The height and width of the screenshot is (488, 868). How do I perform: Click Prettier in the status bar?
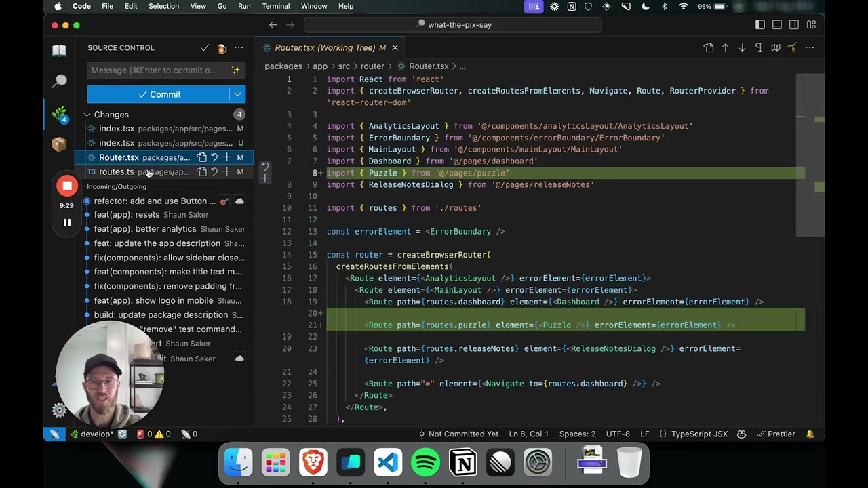776,434
